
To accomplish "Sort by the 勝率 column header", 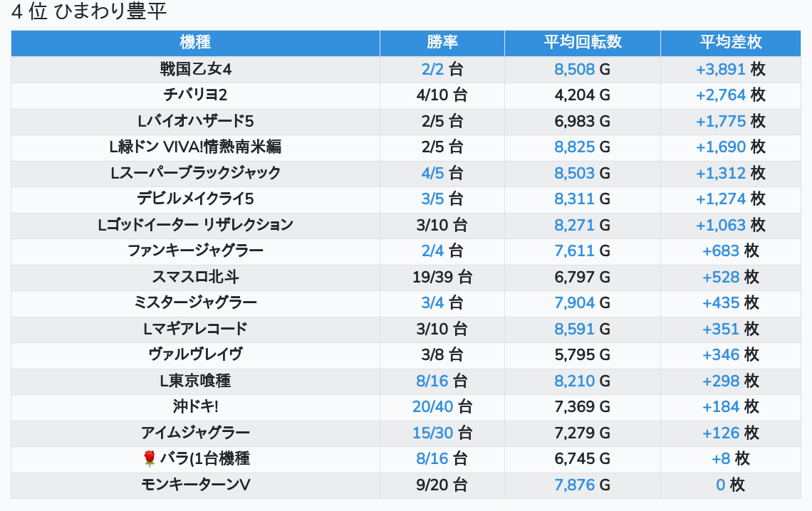I will [x=442, y=43].
